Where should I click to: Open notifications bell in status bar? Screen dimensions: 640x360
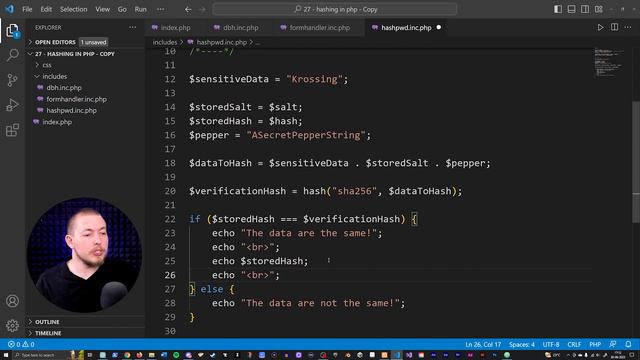[628, 344]
